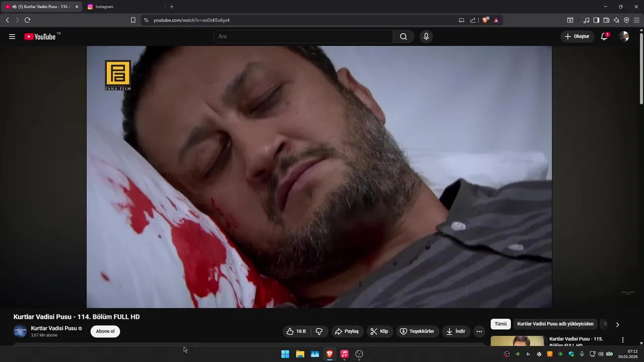
Task: Show next filter chips arrow
Action: pos(617,324)
